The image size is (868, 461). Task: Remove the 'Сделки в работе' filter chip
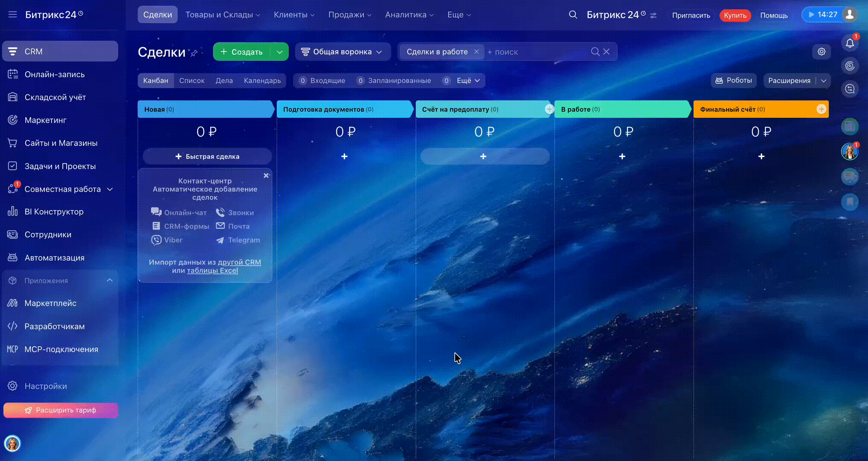point(476,52)
